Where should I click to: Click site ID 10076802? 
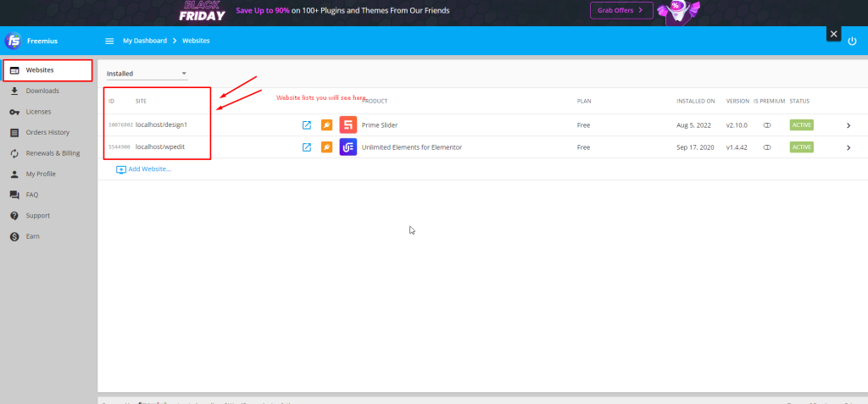coord(120,125)
